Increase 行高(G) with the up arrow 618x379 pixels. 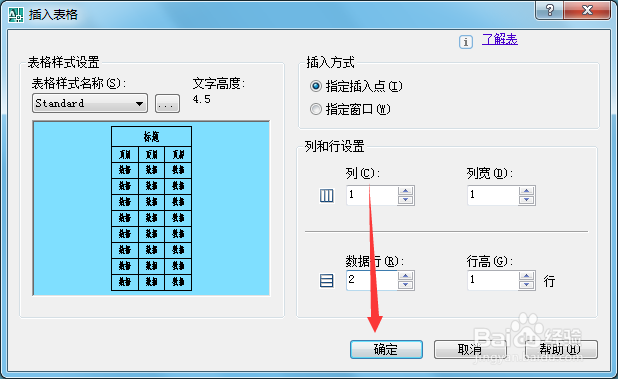[x=527, y=276]
